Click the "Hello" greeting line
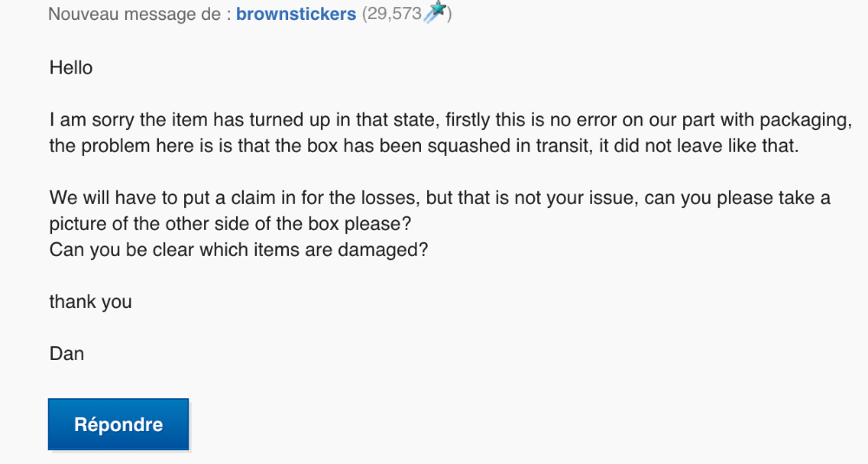The image size is (868, 464). click(71, 68)
